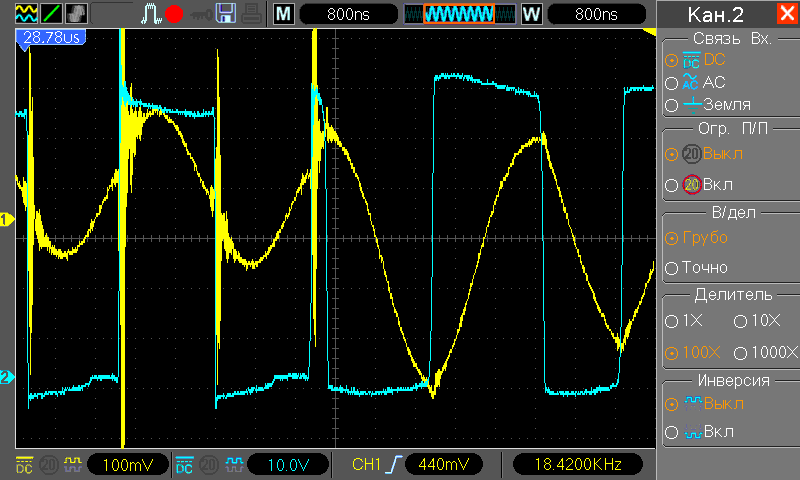800x480 pixels.
Task: Select 10X probe attenuation
Action: [x=757, y=321]
